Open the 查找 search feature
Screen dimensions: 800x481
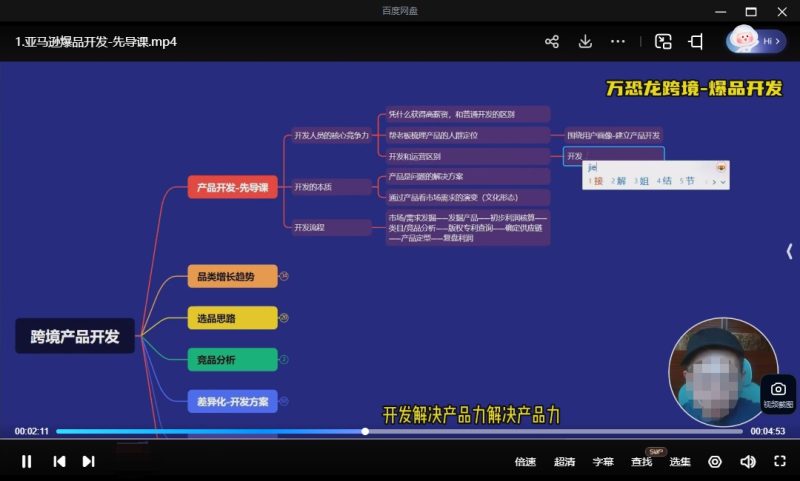pyautogui.click(x=641, y=462)
